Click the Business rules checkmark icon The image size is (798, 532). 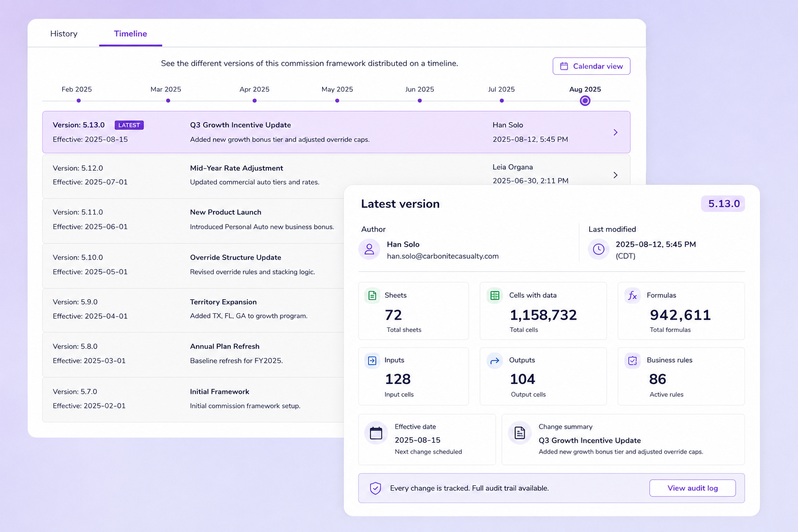(632, 361)
